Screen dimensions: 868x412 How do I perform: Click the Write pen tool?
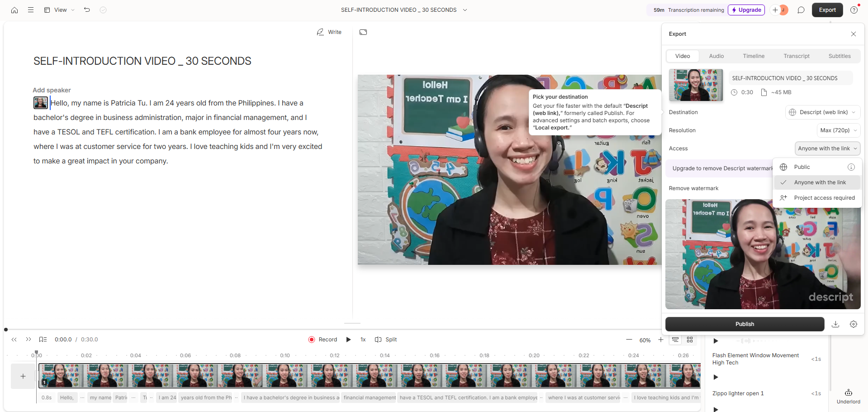[329, 32]
